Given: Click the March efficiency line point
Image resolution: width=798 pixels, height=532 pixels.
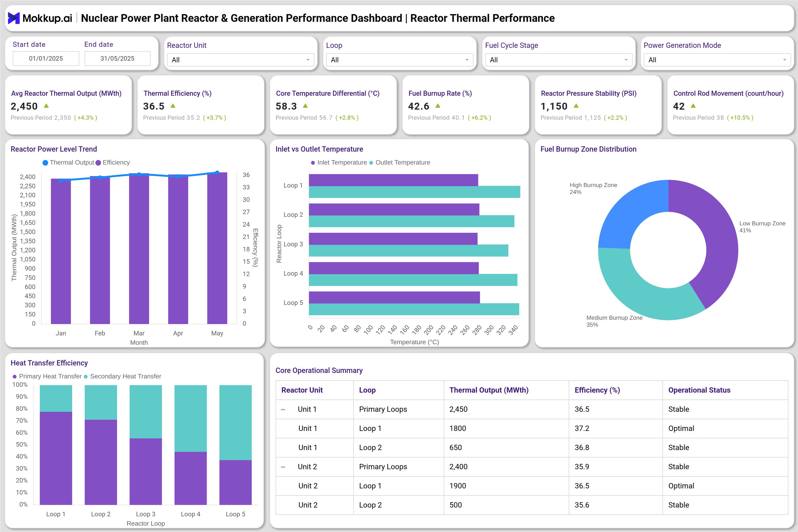Looking at the screenshot, I should coord(139,174).
